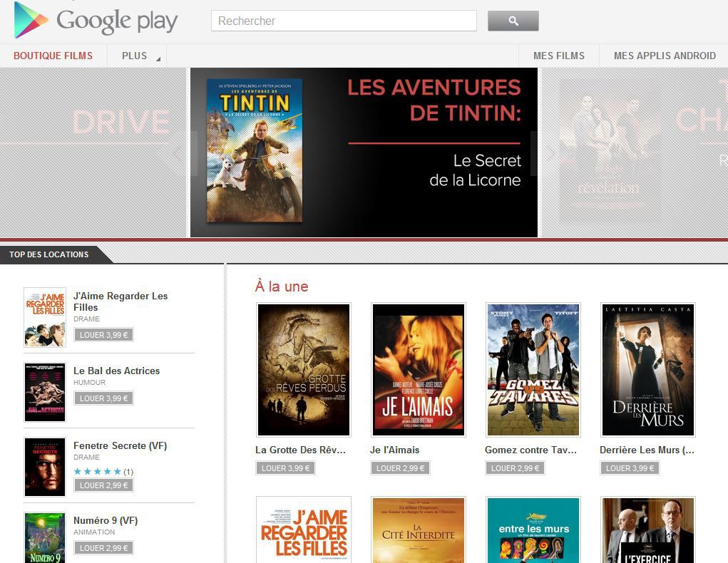Rent Numéro 9 (VF) for 2,99 €
This screenshot has width=728, height=563.
click(x=103, y=548)
